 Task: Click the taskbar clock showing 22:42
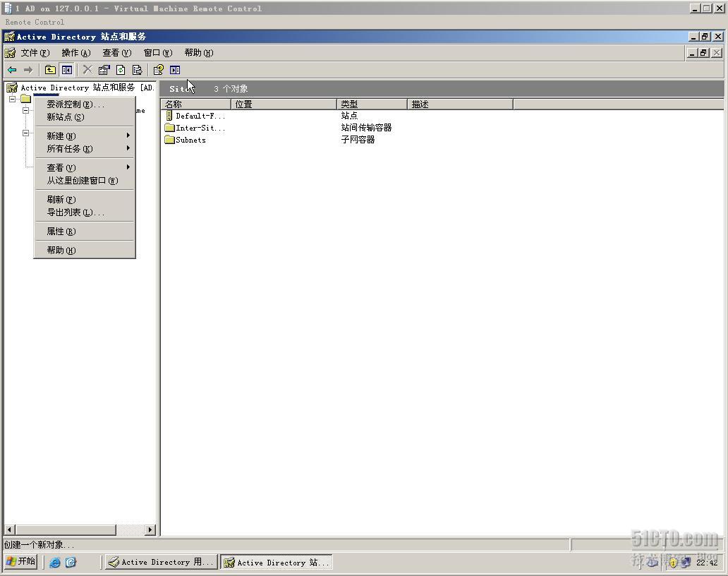(x=707, y=563)
